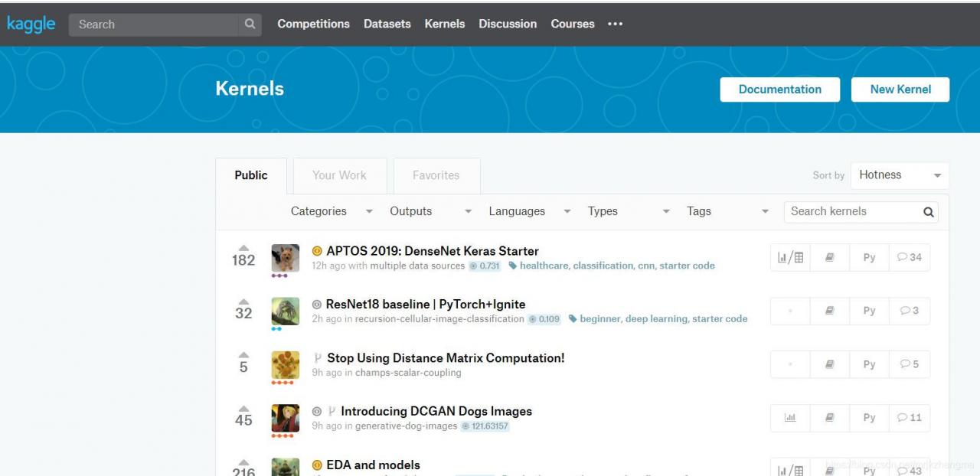Switch to the Favorites tab
Image resolution: width=980 pixels, height=476 pixels.
pos(436,175)
